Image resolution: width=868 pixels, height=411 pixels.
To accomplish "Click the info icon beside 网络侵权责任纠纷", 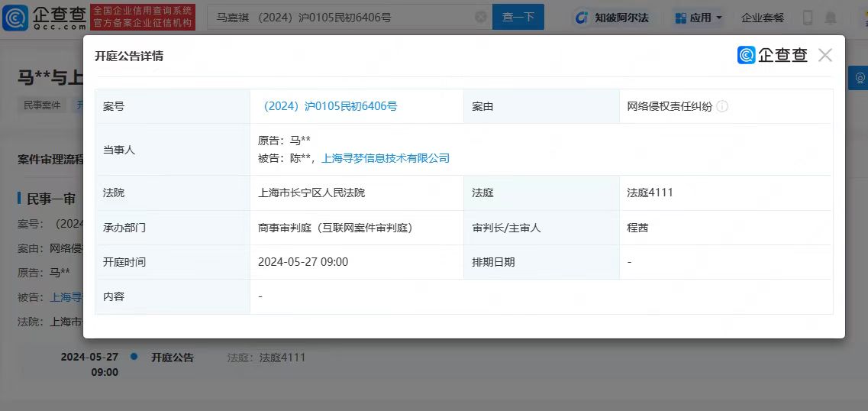I will (722, 106).
